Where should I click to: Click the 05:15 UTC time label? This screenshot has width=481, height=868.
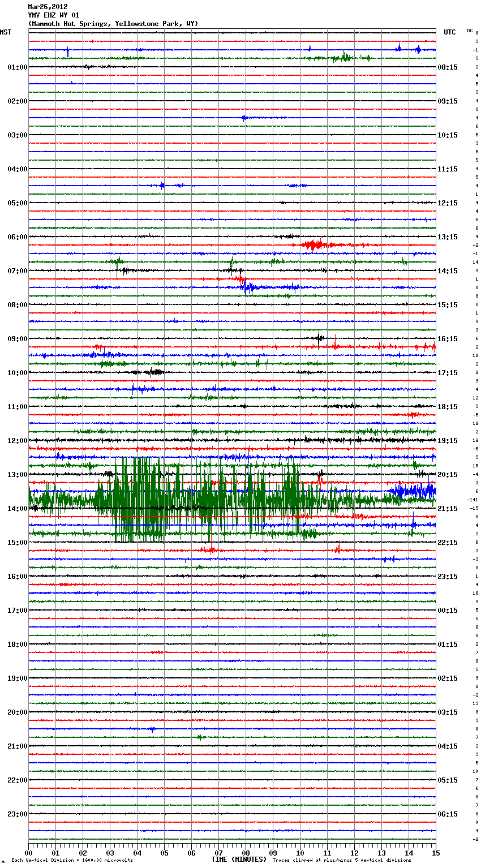[x=448, y=780]
